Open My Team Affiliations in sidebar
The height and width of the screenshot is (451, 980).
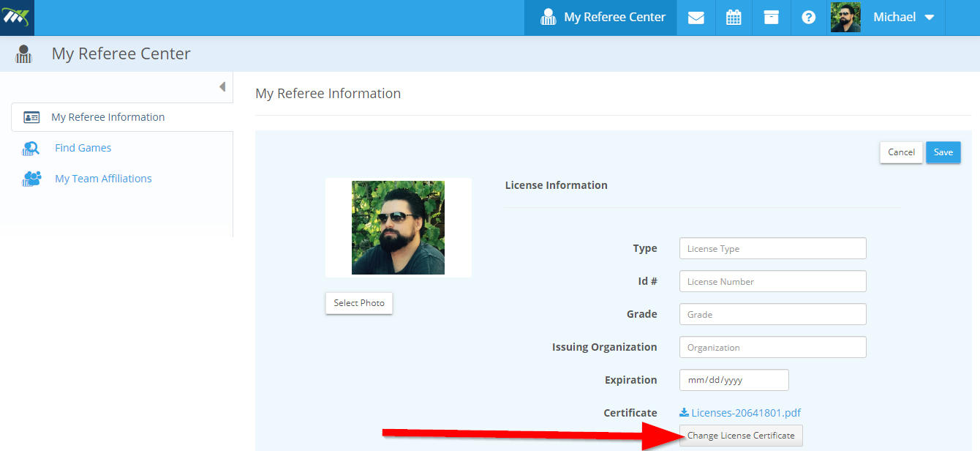(103, 179)
